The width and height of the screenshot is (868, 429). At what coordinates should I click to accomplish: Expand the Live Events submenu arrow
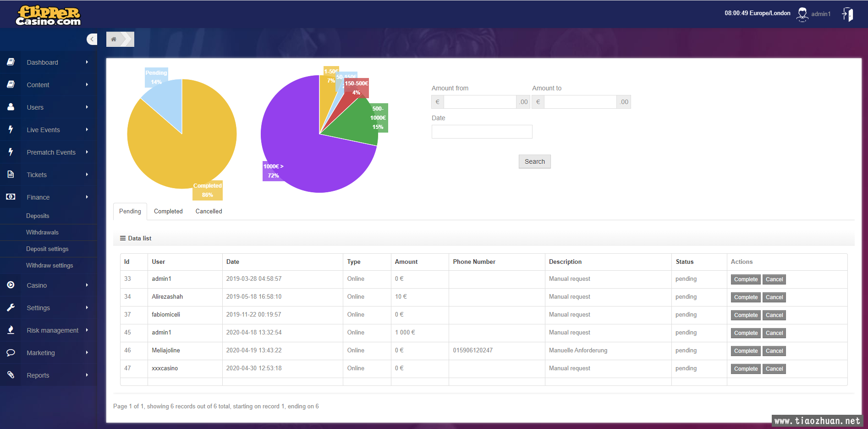(87, 129)
